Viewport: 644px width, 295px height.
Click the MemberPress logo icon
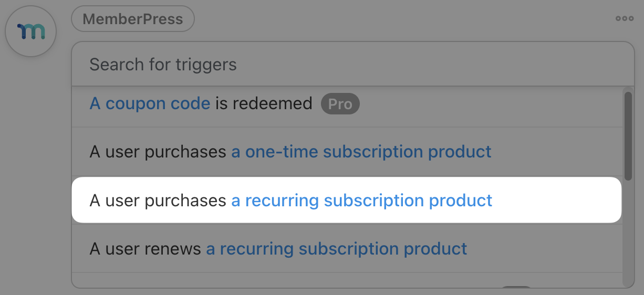(30, 31)
